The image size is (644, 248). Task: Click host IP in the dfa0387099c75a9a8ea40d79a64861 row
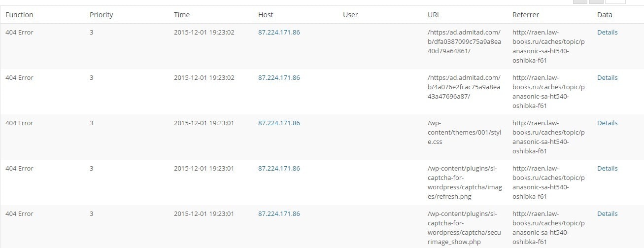tap(279, 33)
